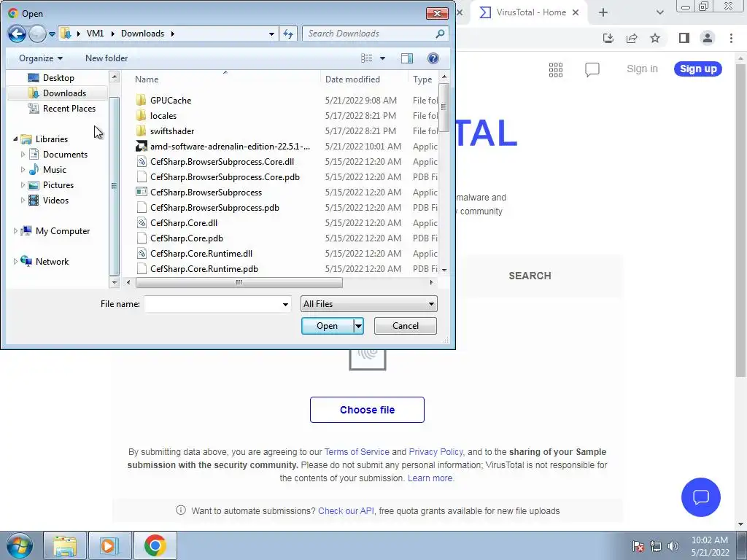Bookmark this page with the star icon
Screen dimensions: 747x560
(x=655, y=38)
